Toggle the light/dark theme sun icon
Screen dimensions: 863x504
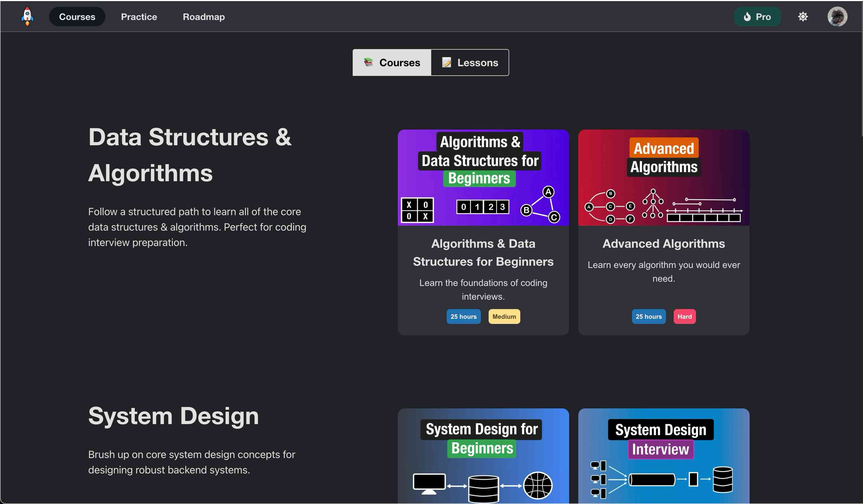(802, 17)
